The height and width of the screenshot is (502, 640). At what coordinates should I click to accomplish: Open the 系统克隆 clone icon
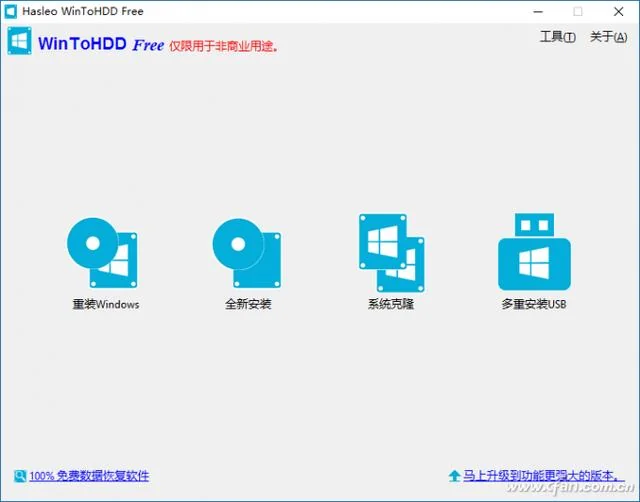click(391, 253)
